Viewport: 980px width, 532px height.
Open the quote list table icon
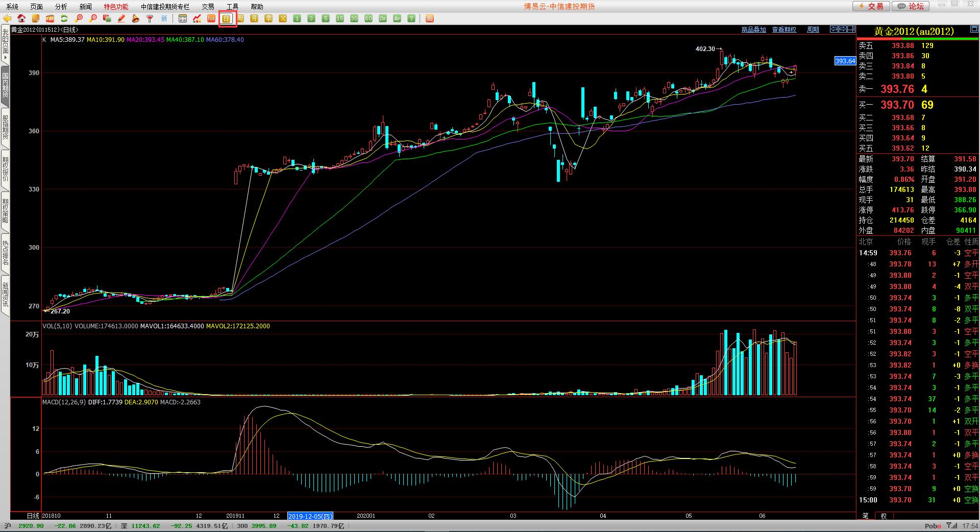click(x=183, y=19)
